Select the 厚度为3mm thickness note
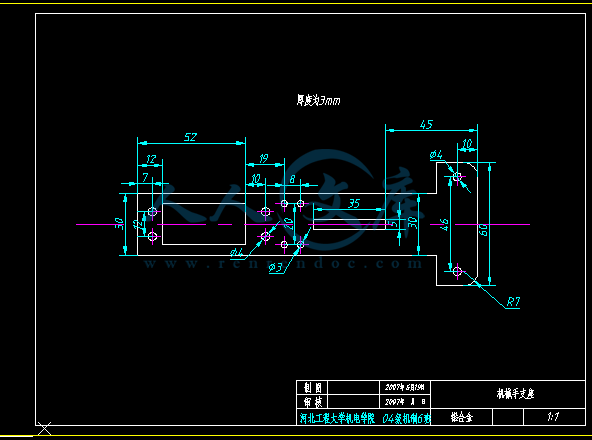The width and height of the screenshot is (592, 440). [x=318, y=100]
